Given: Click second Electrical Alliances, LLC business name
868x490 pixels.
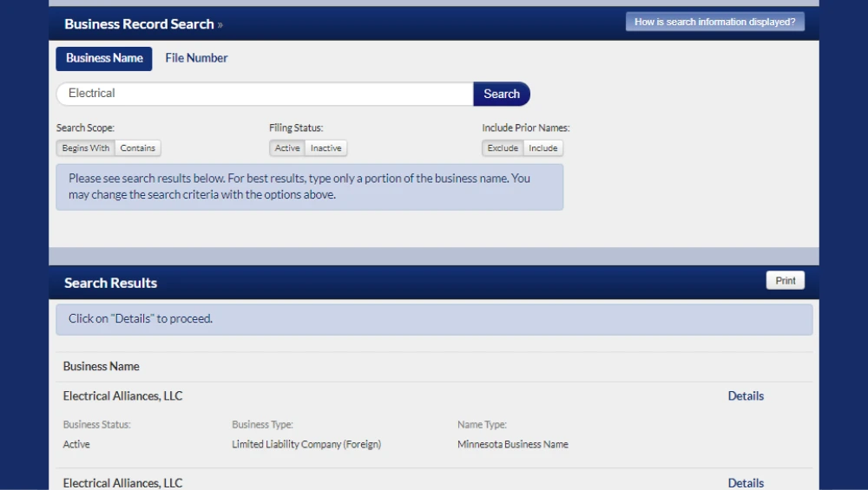Looking at the screenshot, I should click(122, 482).
